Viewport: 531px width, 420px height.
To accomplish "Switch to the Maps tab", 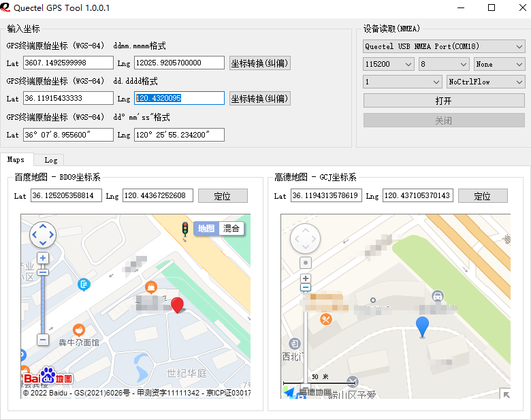I will pos(16,159).
